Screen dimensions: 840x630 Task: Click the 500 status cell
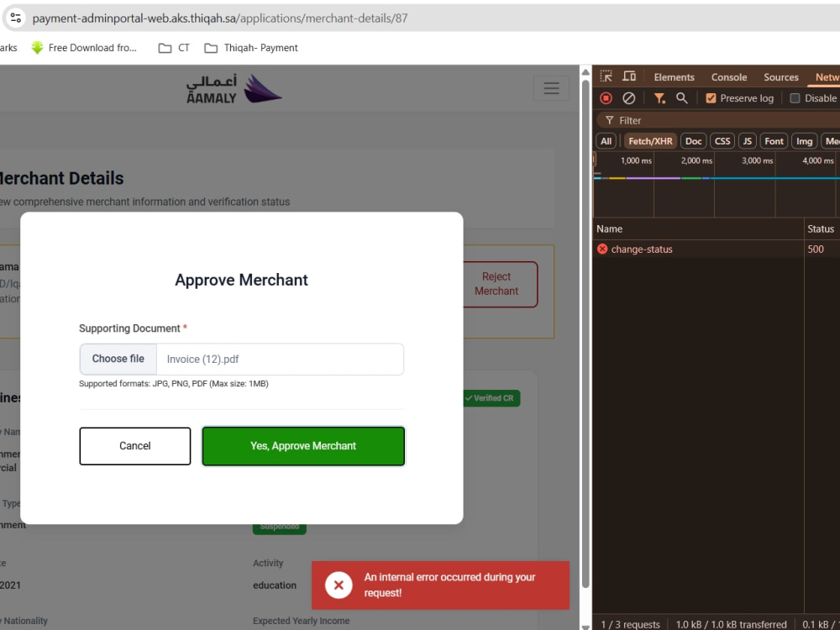click(816, 249)
